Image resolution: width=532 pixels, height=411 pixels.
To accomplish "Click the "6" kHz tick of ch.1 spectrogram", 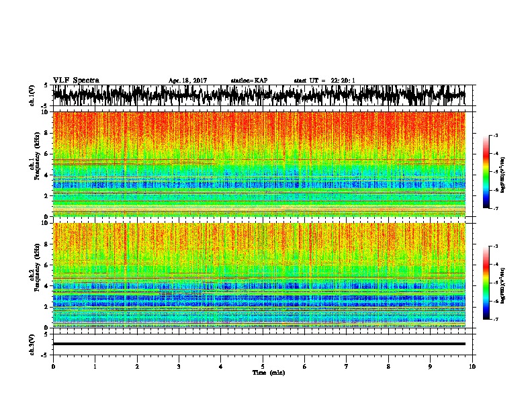I will pos(46,154).
